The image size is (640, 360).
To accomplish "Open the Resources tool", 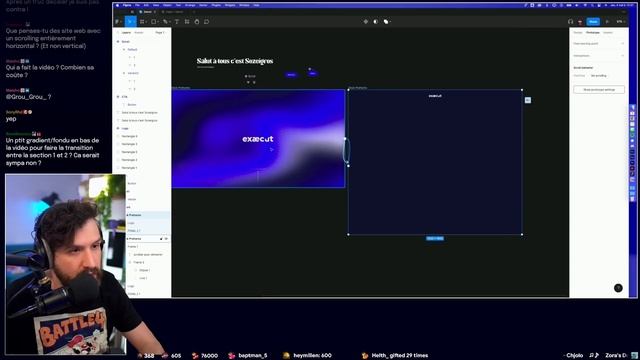I will pos(187,22).
